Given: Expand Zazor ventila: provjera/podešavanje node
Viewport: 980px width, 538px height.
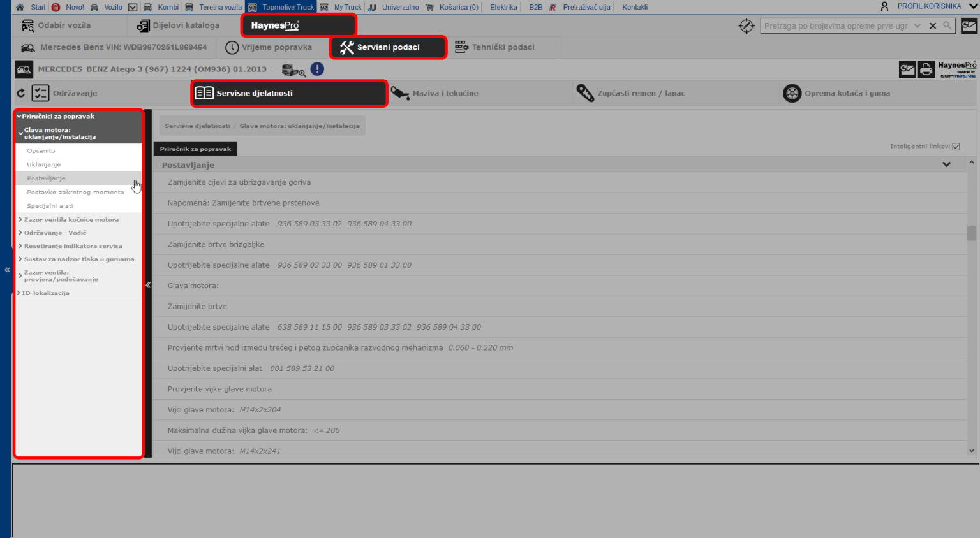Looking at the screenshot, I should [x=20, y=276].
